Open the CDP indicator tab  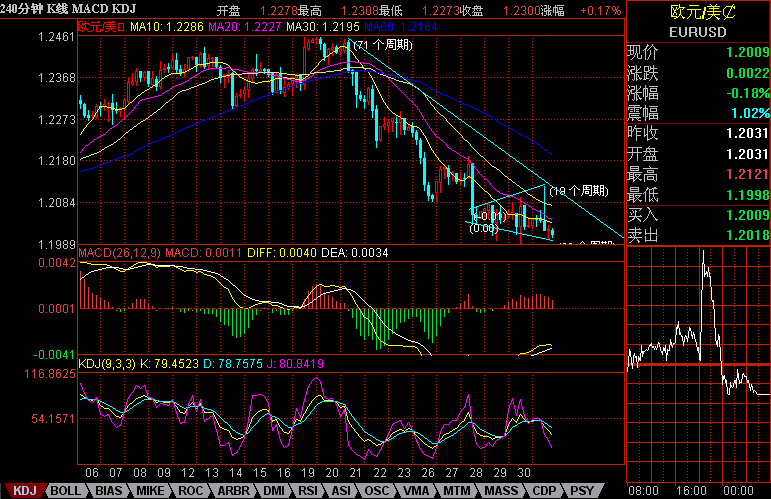pos(544,491)
